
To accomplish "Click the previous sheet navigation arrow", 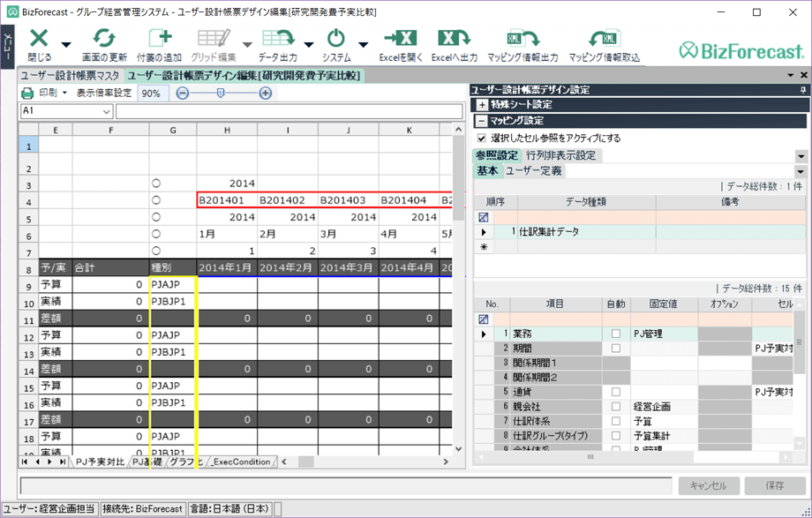I will (37, 462).
